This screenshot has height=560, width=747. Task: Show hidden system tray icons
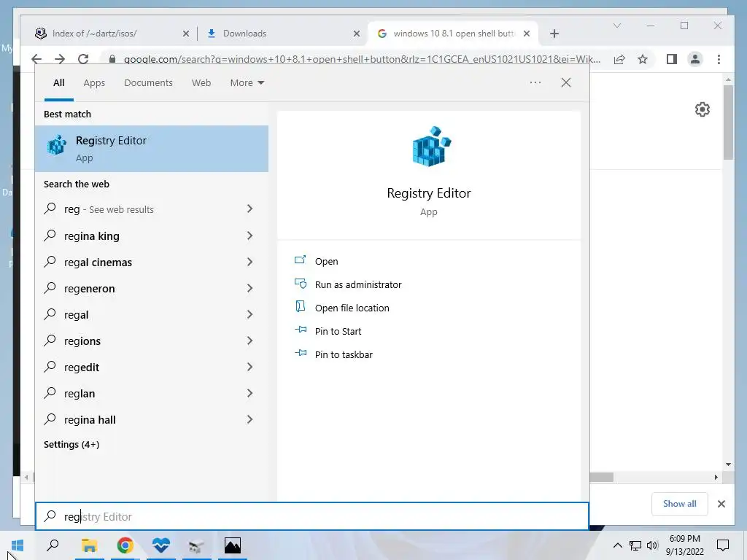click(x=617, y=545)
